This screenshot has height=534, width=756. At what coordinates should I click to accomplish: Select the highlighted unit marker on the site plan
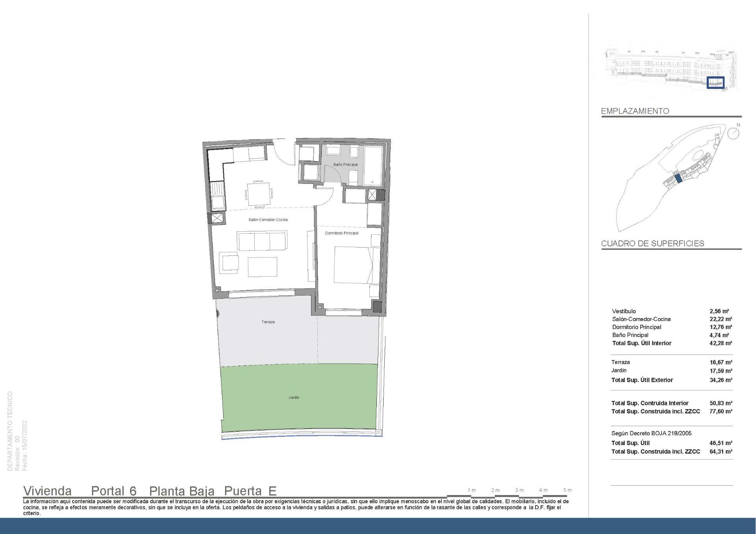point(678,179)
